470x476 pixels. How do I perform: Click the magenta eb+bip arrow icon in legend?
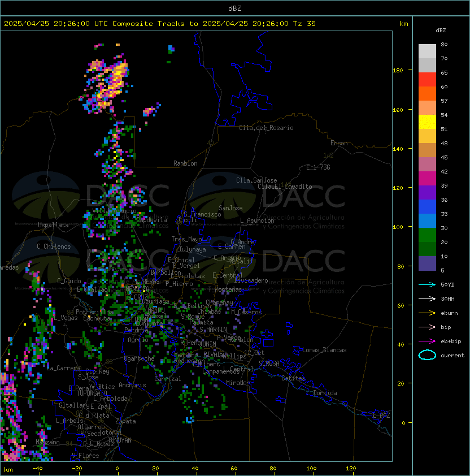coord(427,341)
